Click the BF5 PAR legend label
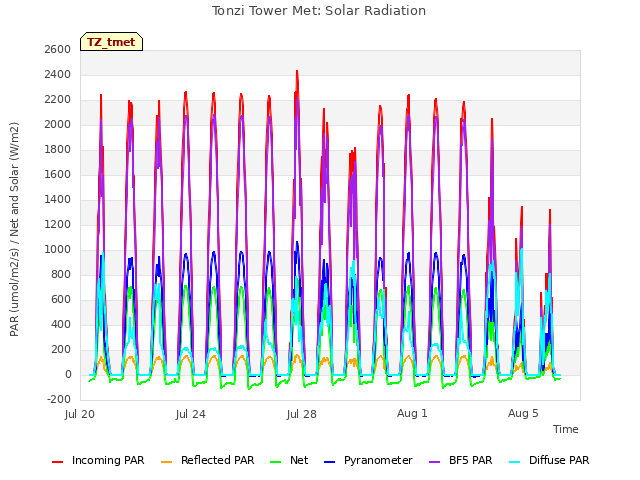Viewport: 640px width, 480px height. (471, 460)
